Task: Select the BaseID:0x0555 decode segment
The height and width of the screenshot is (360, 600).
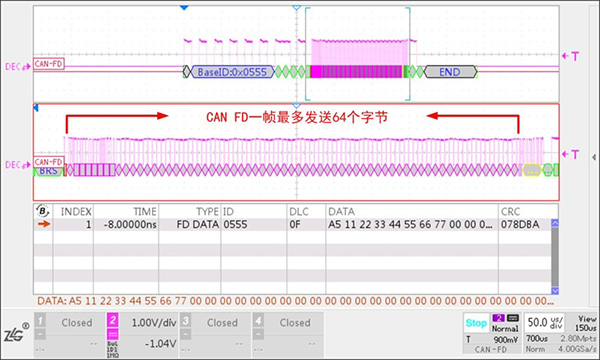Action: click(232, 72)
